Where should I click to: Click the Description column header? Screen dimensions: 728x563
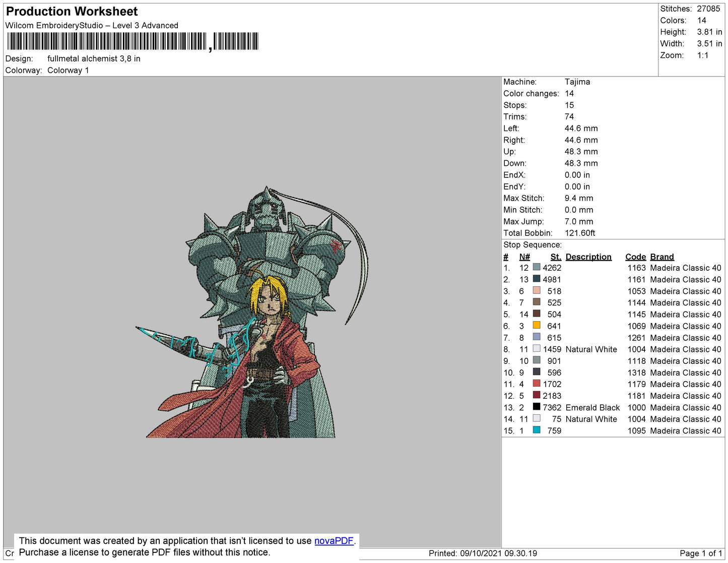[588, 257]
